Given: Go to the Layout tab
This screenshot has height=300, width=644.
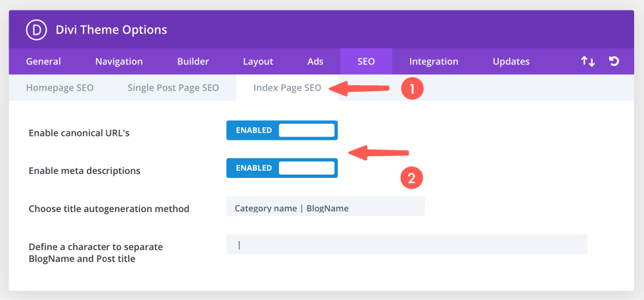Looking at the screenshot, I should [258, 62].
